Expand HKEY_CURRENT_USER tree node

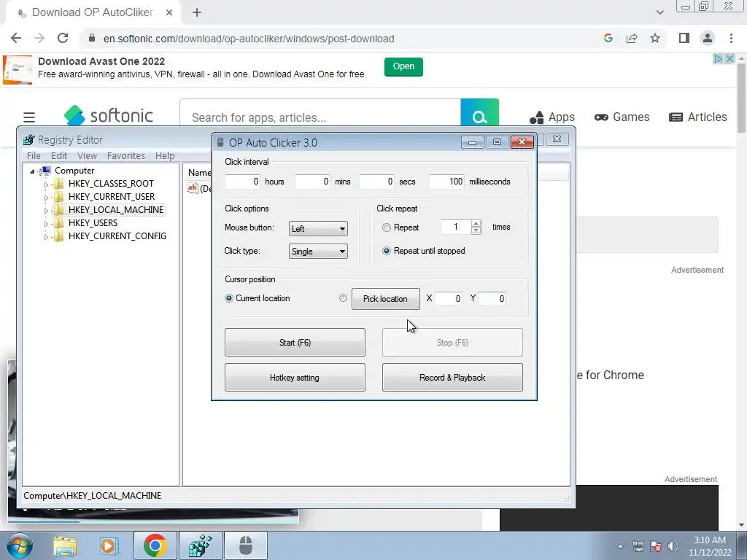(x=46, y=197)
